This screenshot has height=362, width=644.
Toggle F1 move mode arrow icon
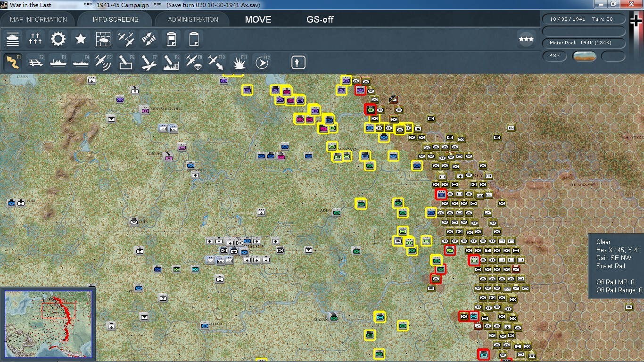point(13,62)
